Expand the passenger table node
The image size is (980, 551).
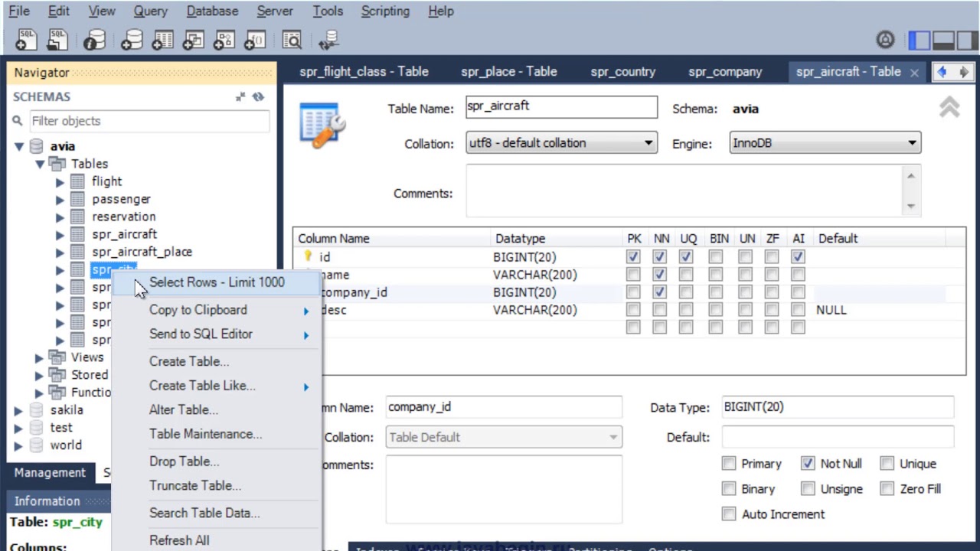pos(60,200)
